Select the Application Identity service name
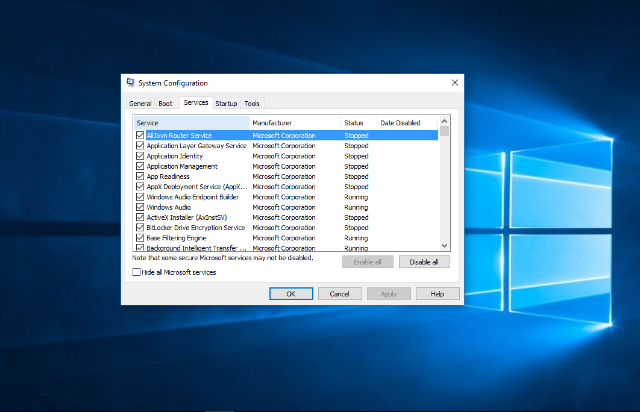The width and height of the screenshot is (640, 412). pos(175,156)
